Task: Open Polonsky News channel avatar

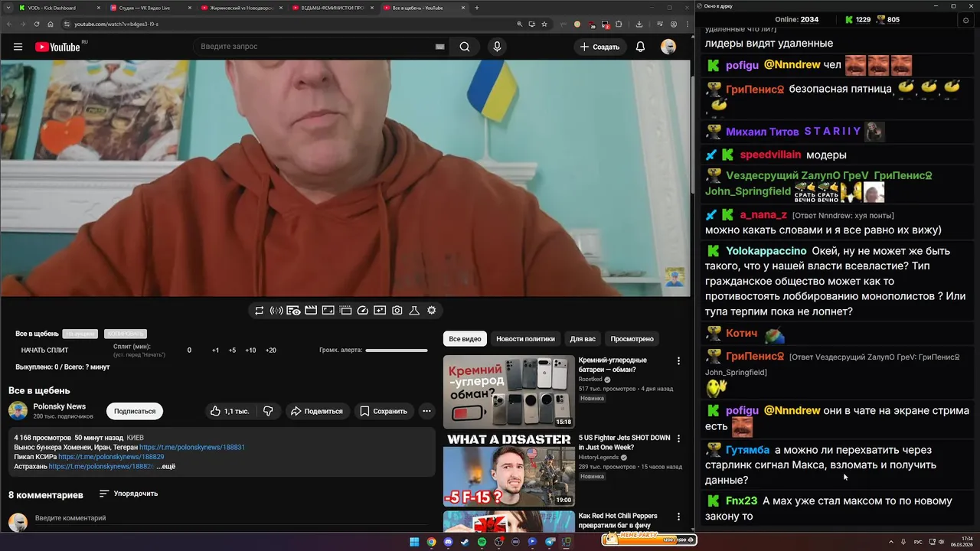Action: point(18,411)
